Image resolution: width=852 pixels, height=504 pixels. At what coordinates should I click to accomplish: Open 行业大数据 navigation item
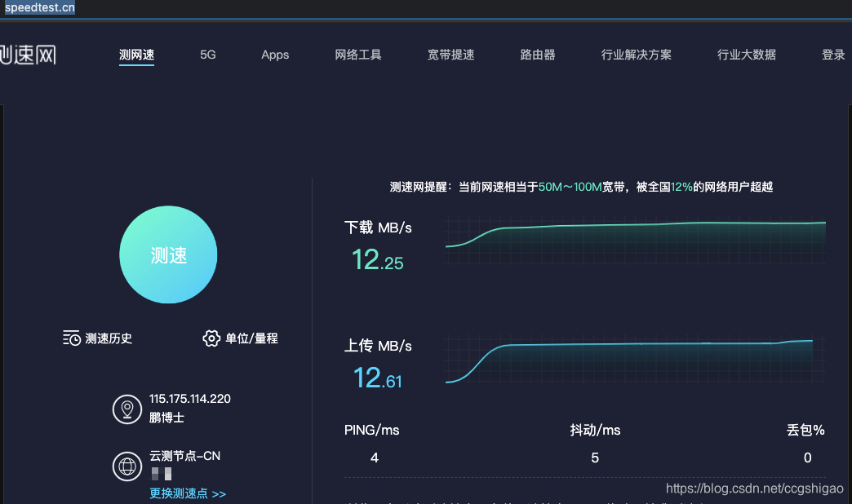click(747, 55)
